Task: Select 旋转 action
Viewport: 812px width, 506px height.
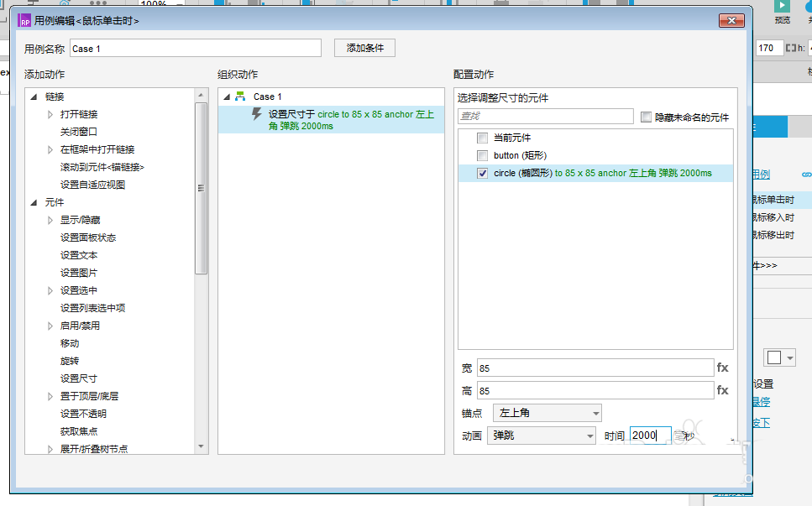Action: point(70,361)
